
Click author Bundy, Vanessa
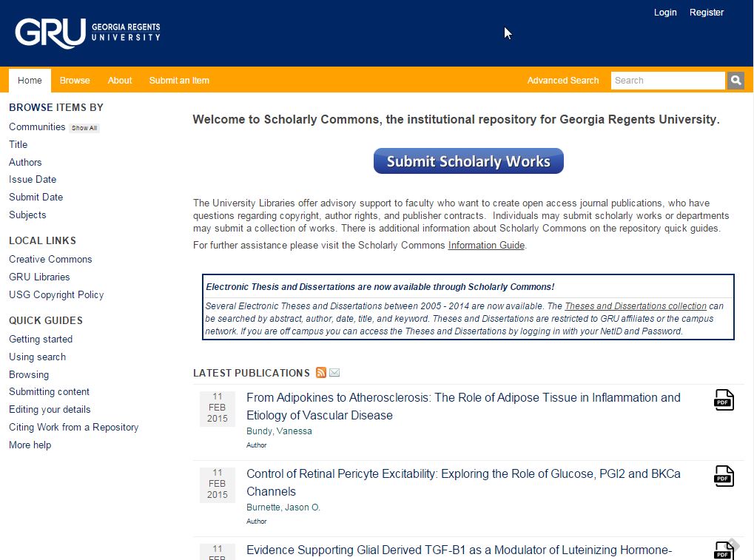pos(279,431)
